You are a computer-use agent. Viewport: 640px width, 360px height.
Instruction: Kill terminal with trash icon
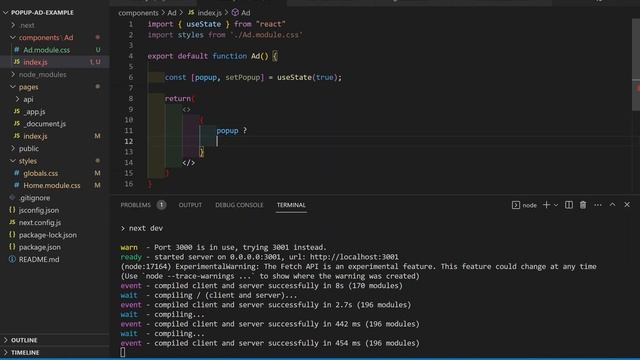[x=583, y=205]
